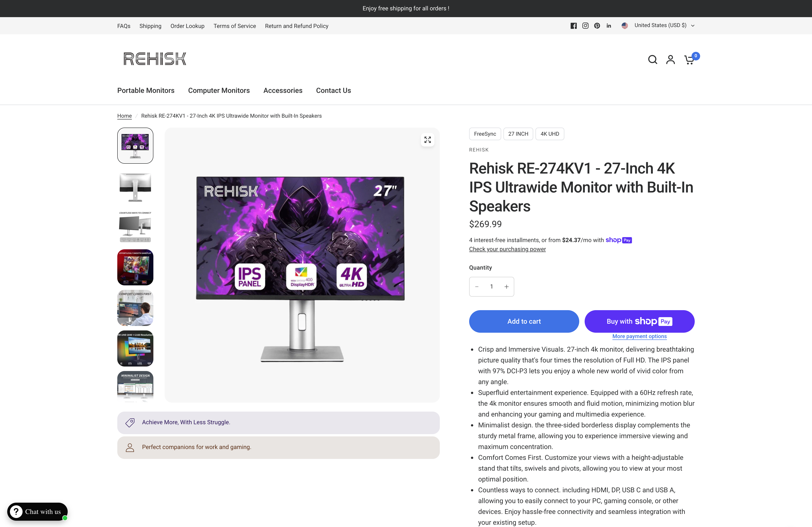Open the Pinterest social icon

pyautogui.click(x=597, y=25)
